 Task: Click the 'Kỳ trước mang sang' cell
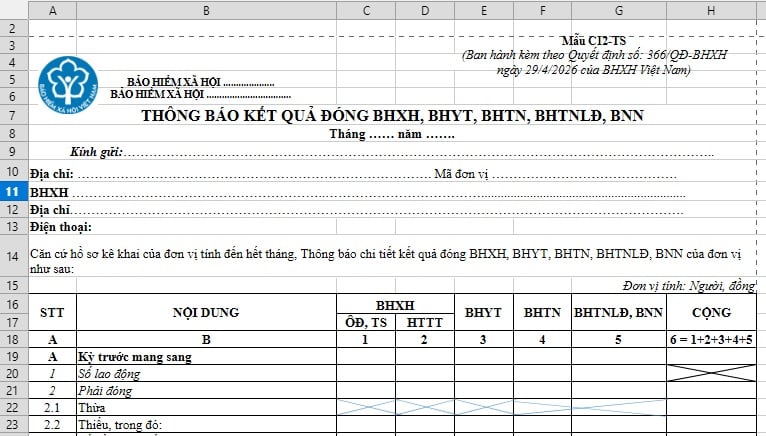(206, 357)
